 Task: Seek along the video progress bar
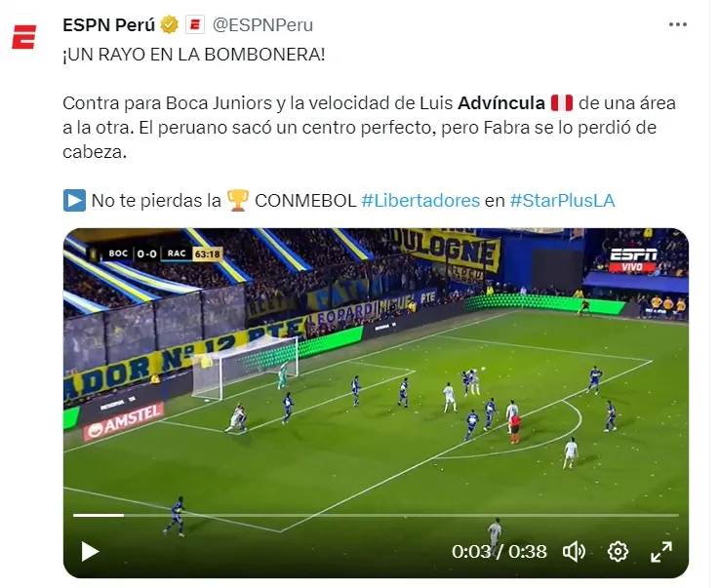pos(376,516)
